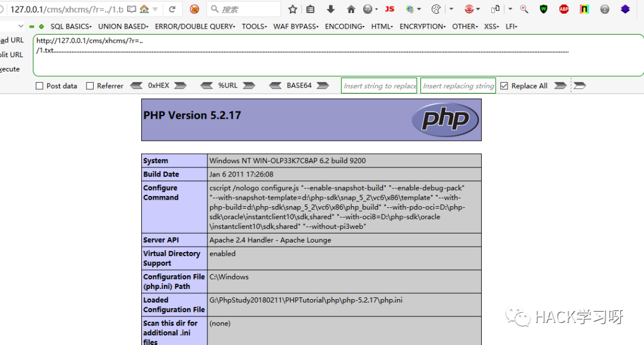Apply %URL encode right arrow

click(x=249, y=85)
